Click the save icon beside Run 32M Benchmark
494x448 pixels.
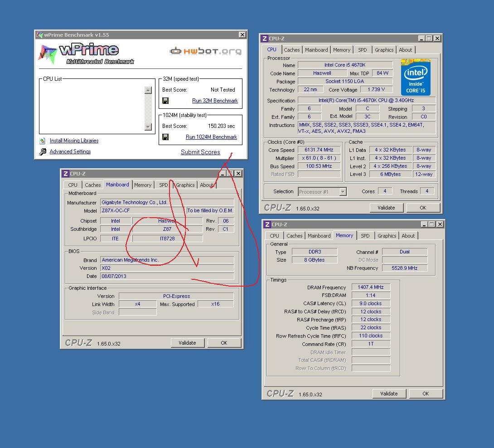point(165,101)
